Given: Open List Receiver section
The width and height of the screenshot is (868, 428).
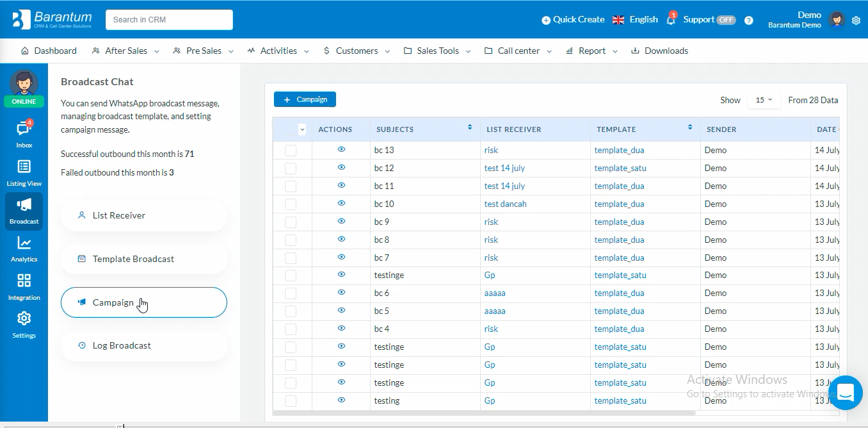Looking at the screenshot, I should [x=144, y=215].
